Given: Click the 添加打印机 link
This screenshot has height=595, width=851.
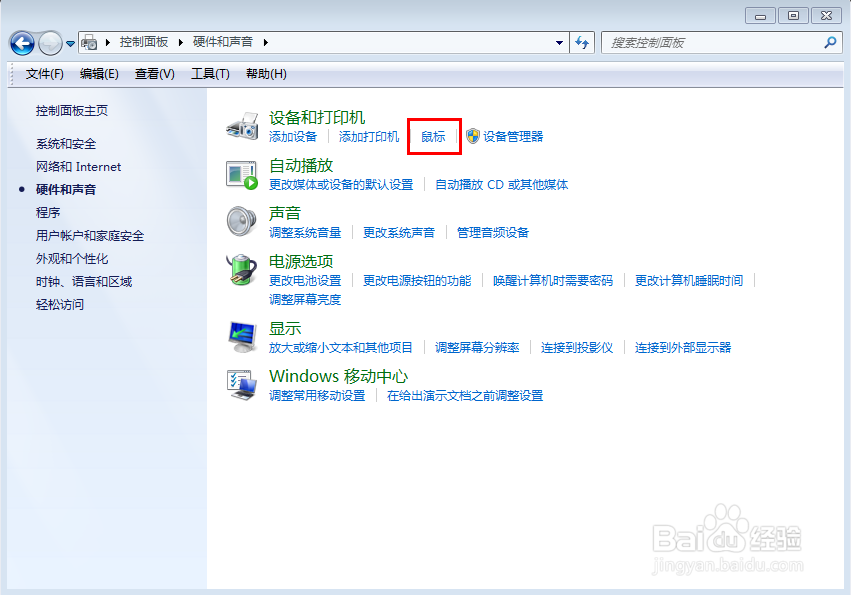Looking at the screenshot, I should (x=369, y=137).
